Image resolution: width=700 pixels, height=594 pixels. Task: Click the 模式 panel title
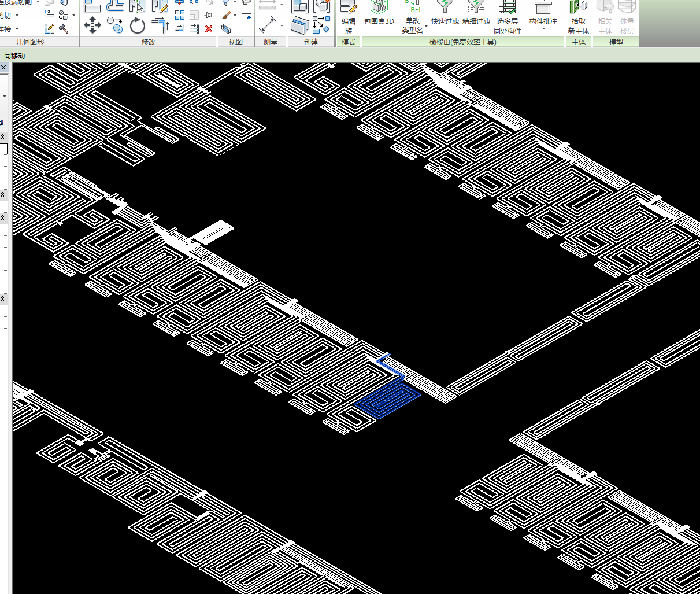point(349,42)
